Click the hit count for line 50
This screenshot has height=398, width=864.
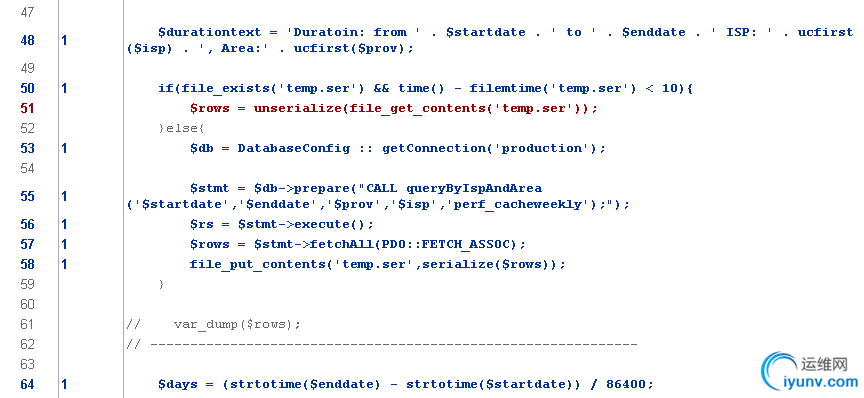[x=64, y=88]
